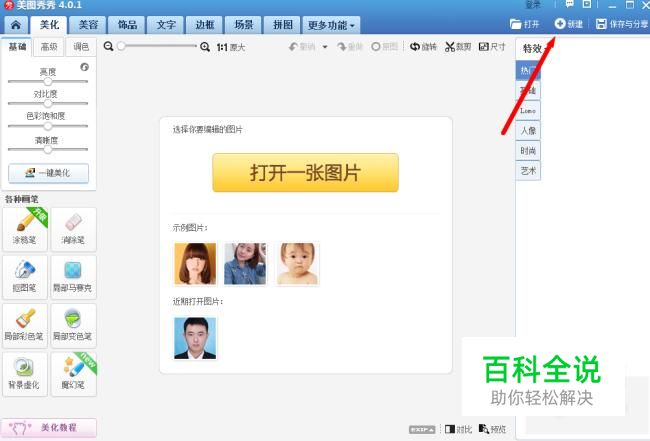Select the 局部马赛克 mosaic tool

73,277
